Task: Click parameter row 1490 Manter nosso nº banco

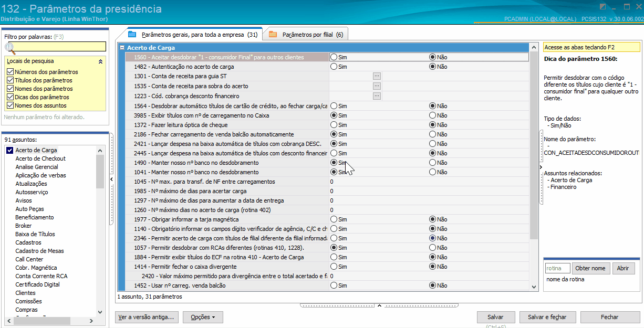Action: point(327,163)
